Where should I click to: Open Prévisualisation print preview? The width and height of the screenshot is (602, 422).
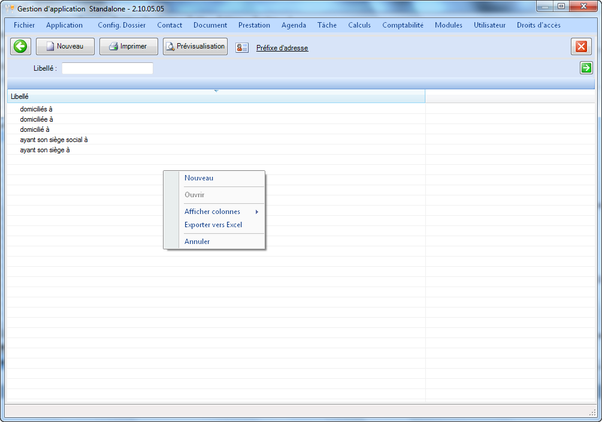pos(195,47)
